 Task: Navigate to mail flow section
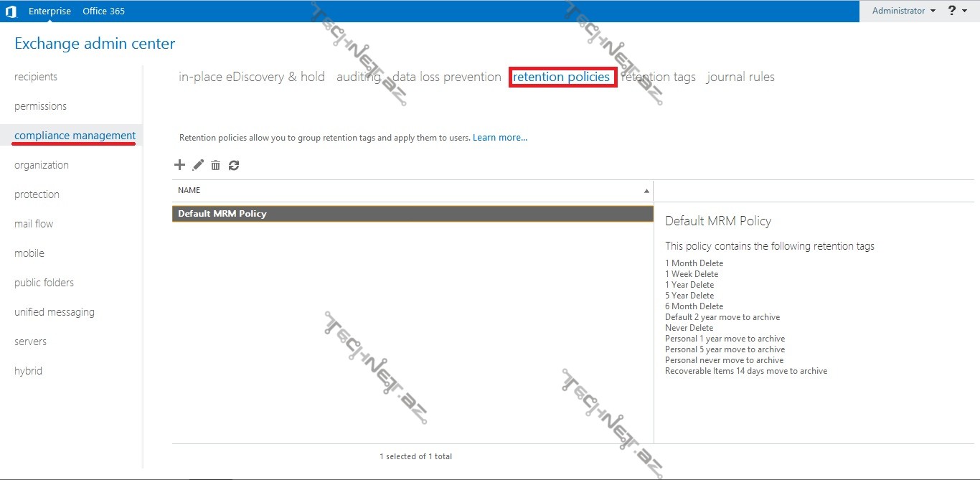34,224
